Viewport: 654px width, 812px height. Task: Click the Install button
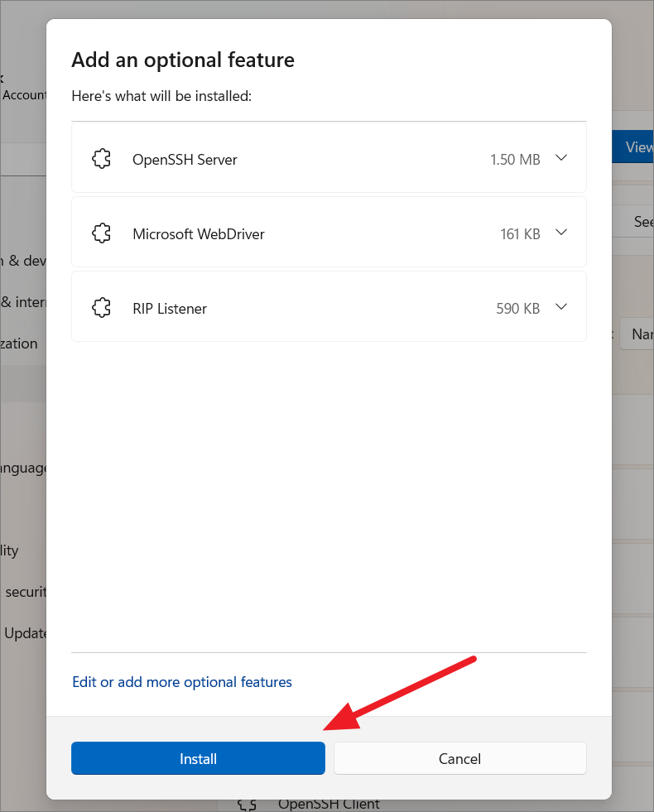click(x=198, y=758)
